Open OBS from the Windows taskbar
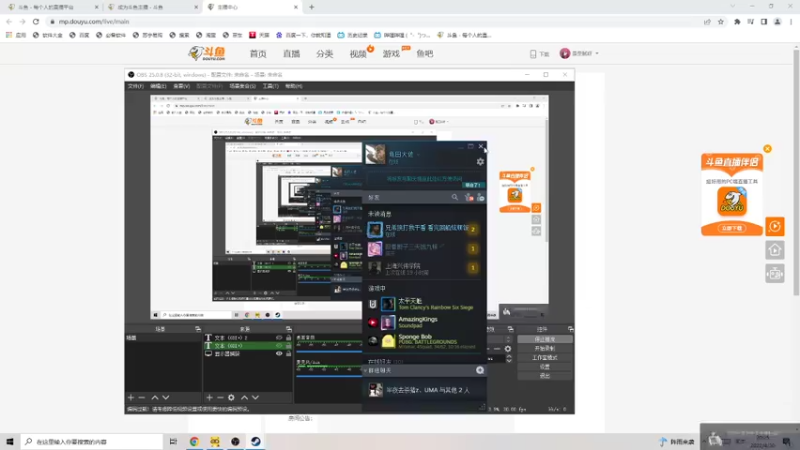The image size is (800, 450). [235, 441]
